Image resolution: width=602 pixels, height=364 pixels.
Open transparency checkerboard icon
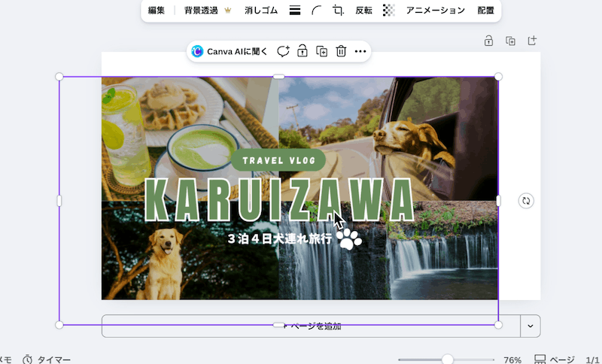click(389, 11)
